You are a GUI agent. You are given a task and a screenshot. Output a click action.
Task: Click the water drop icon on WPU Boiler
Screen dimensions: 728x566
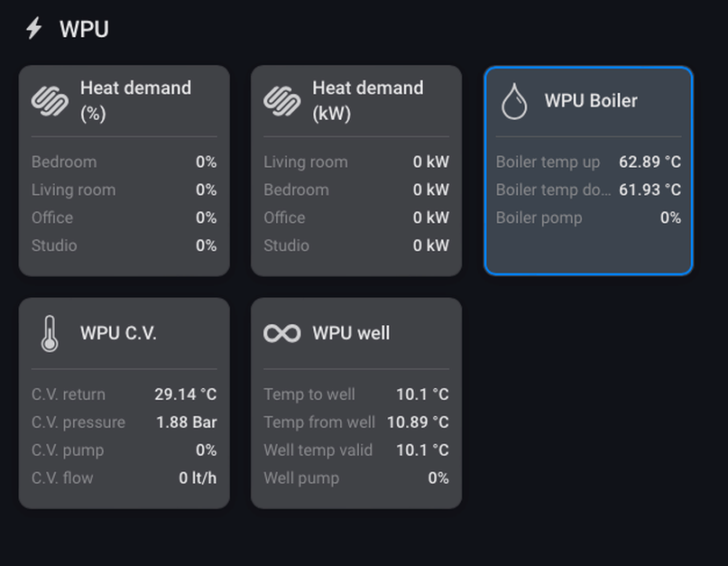[x=514, y=101]
